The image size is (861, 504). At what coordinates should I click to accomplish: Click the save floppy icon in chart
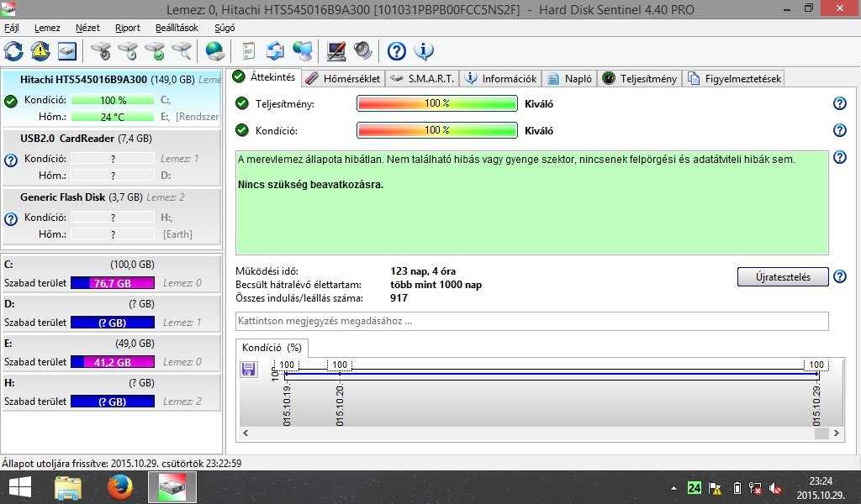coord(249,369)
